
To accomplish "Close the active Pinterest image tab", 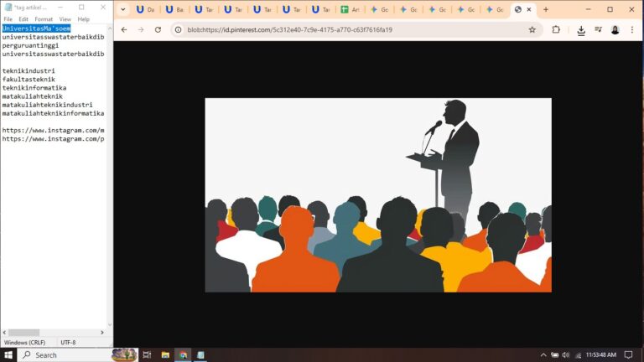I will click(x=529, y=9).
